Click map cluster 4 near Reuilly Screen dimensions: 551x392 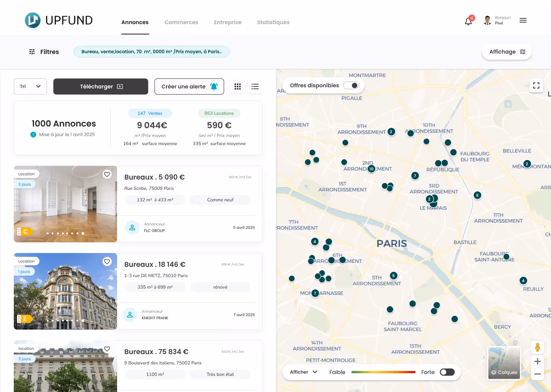point(523,281)
